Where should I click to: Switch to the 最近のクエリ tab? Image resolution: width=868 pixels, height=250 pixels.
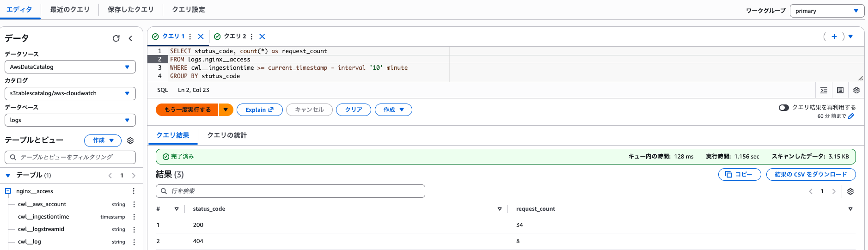click(x=70, y=10)
